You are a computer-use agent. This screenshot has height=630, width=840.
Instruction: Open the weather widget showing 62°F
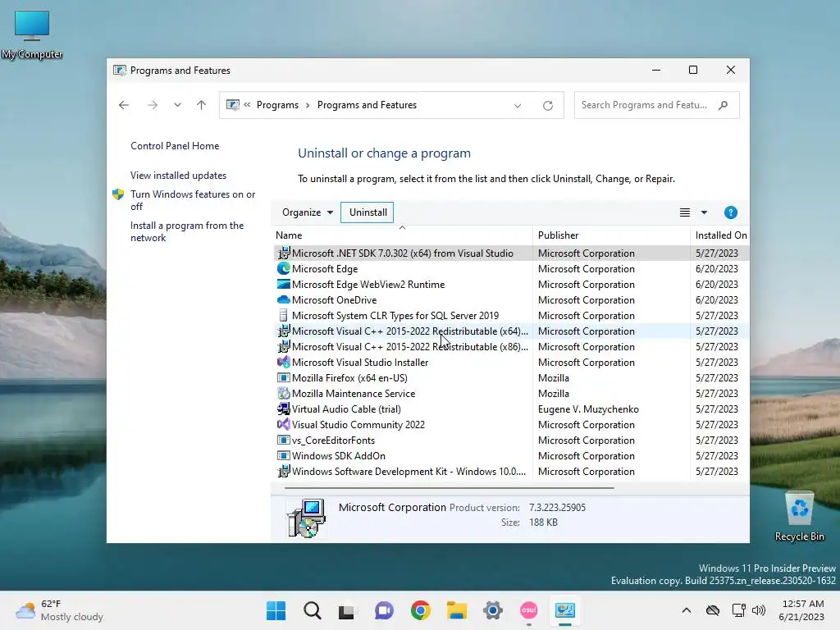(60, 610)
